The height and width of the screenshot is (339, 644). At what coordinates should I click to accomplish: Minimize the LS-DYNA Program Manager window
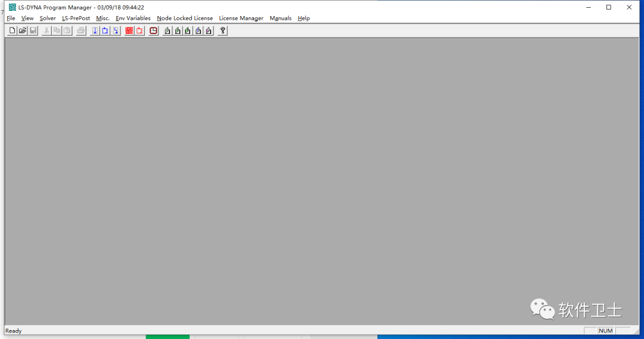pos(589,7)
